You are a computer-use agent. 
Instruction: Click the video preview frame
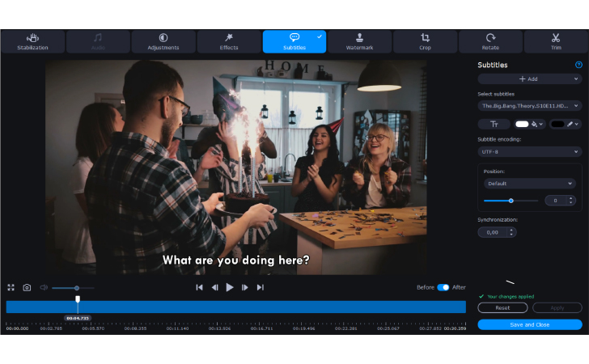point(236,167)
